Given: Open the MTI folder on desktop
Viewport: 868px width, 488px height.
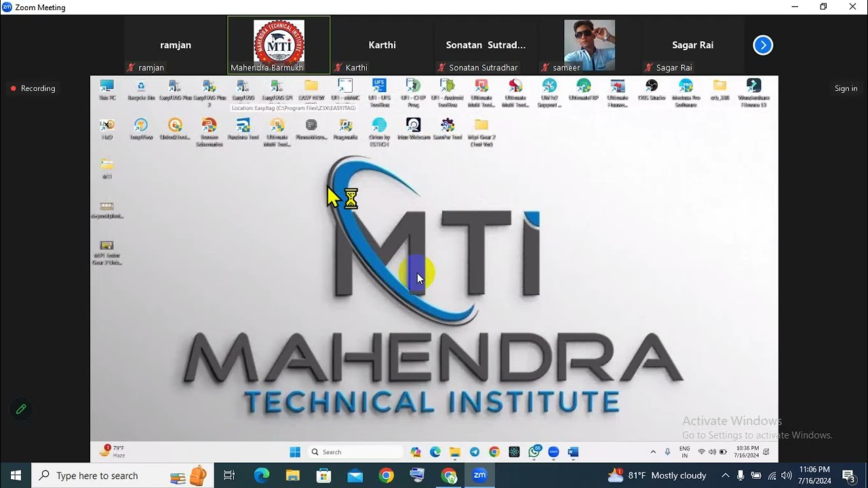Looking at the screenshot, I should 107,169.
